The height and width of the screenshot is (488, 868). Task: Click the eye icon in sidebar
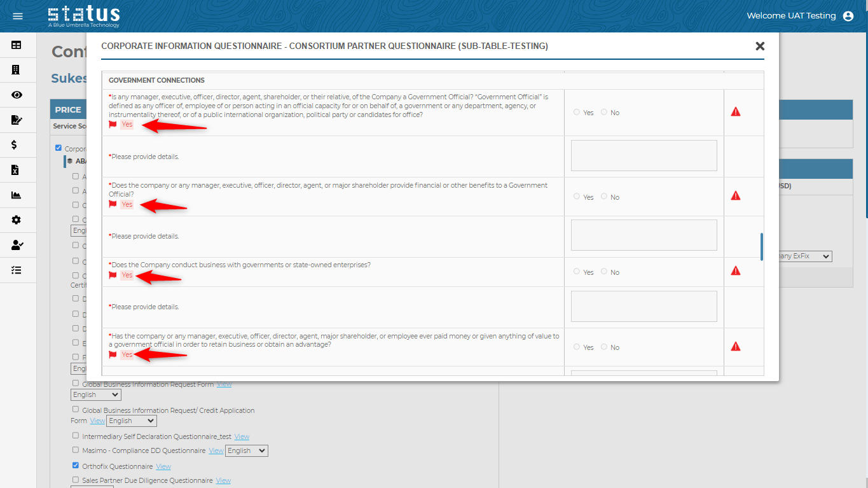[x=17, y=95]
